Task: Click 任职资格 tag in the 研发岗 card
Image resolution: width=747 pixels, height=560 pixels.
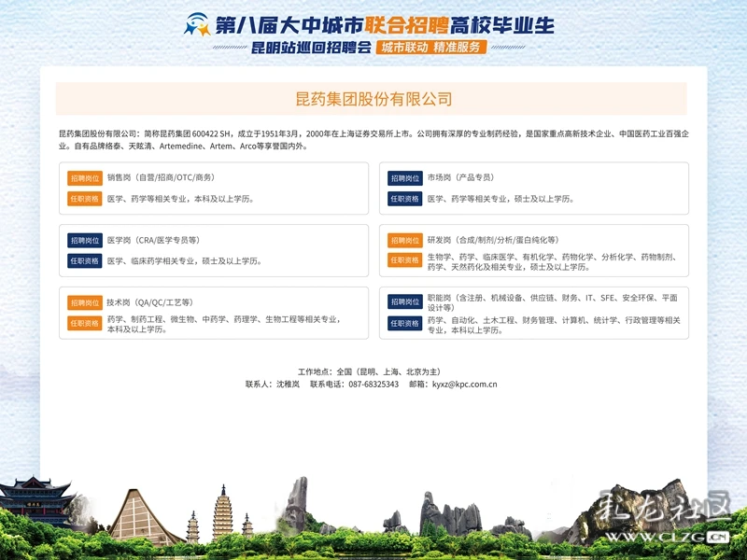Action: tap(405, 260)
